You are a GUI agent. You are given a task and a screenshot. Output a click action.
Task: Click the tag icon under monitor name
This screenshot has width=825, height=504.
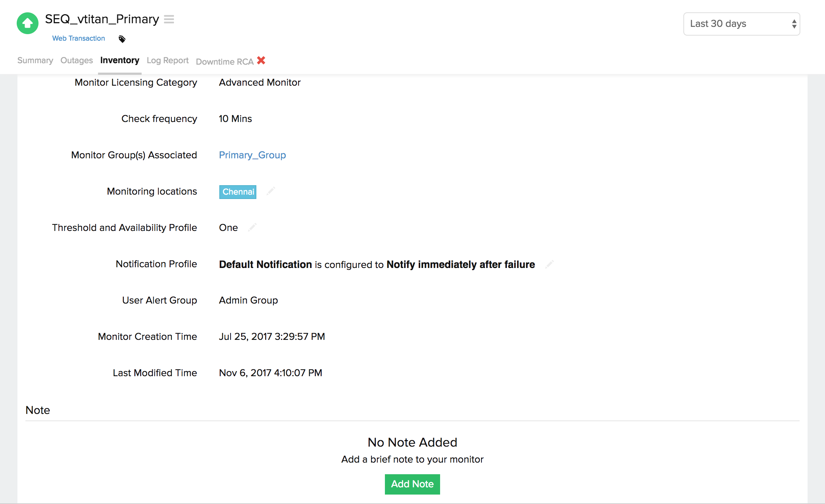122,39
